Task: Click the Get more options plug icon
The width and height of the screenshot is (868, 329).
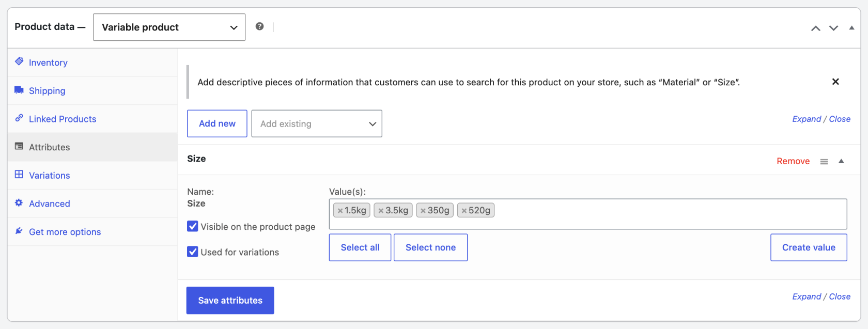Action: (x=19, y=231)
